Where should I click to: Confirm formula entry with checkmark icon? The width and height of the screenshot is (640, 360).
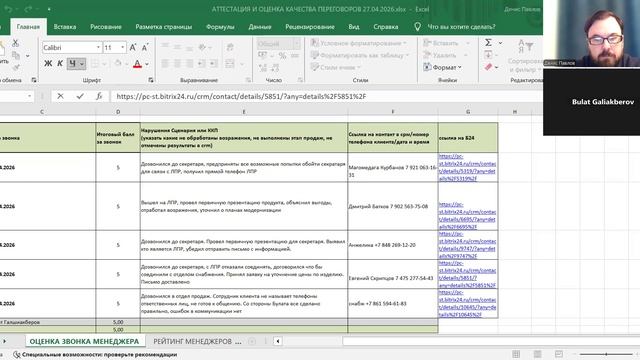(x=80, y=96)
